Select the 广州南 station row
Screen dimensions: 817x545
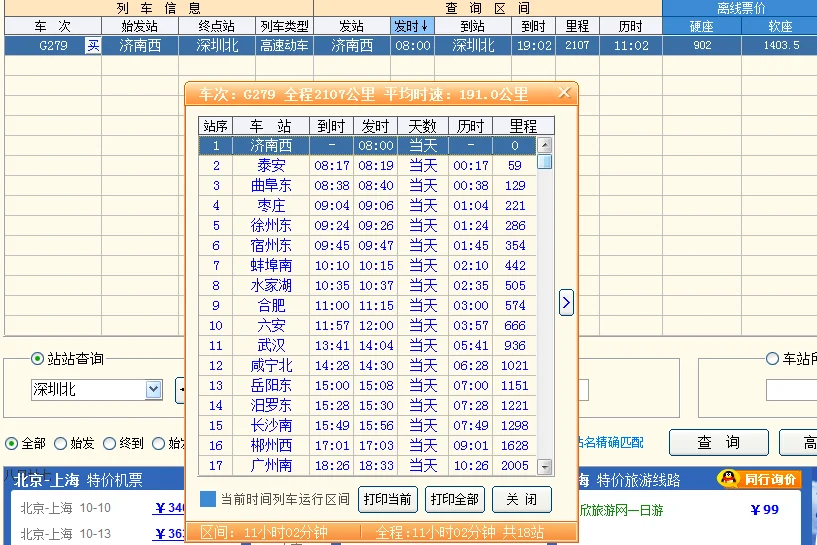pyautogui.click(x=367, y=465)
